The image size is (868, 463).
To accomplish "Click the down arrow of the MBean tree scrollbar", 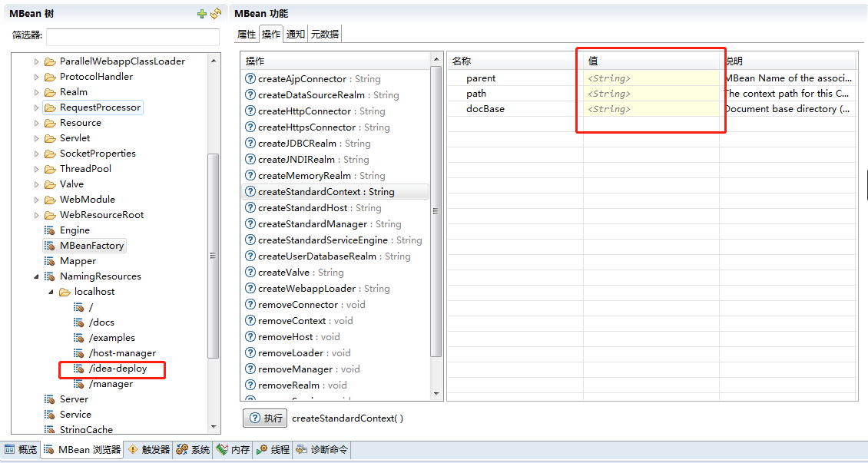I will tap(214, 427).
